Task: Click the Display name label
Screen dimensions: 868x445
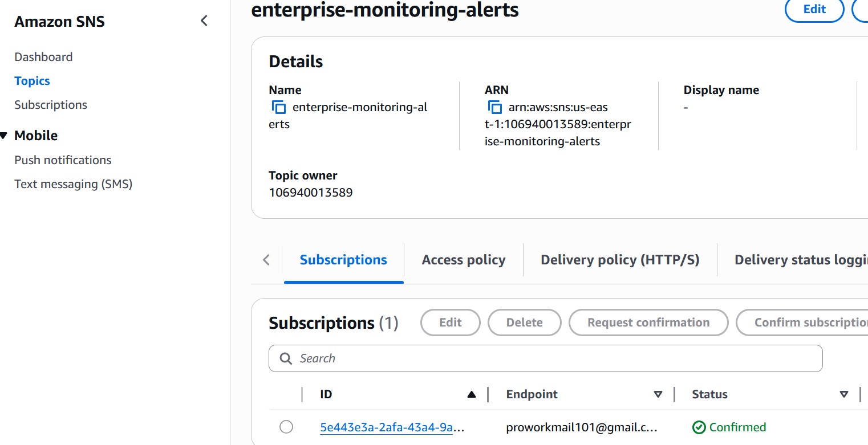Action: click(x=721, y=90)
